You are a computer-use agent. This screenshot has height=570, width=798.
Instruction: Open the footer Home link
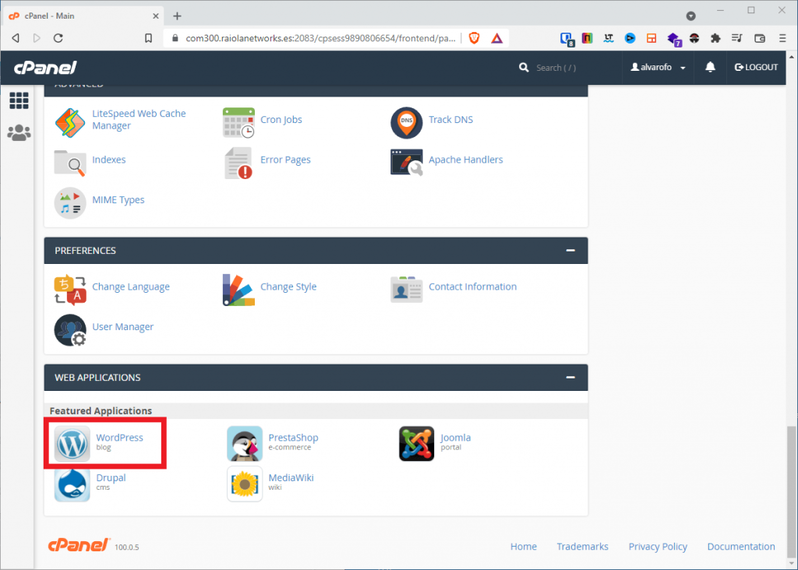click(x=524, y=546)
